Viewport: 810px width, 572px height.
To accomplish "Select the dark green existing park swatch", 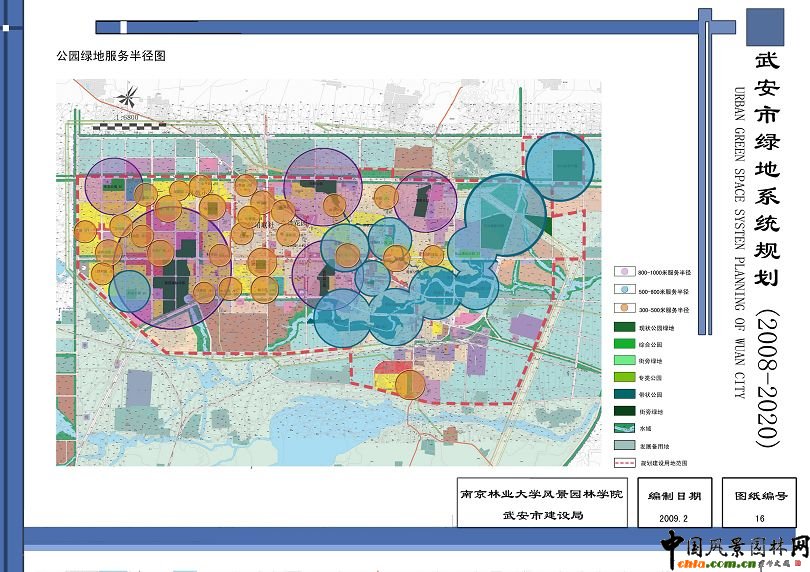I will tap(626, 327).
